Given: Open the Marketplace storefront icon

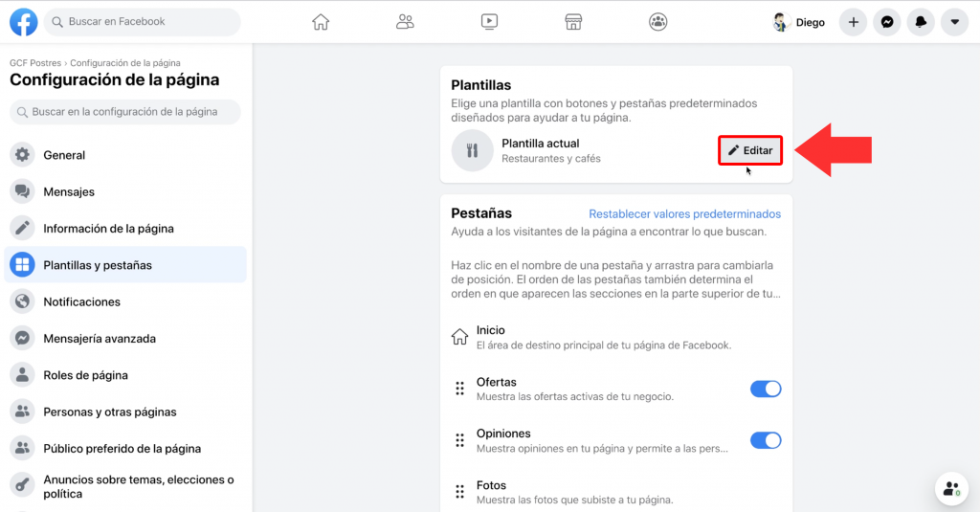Looking at the screenshot, I should (573, 22).
